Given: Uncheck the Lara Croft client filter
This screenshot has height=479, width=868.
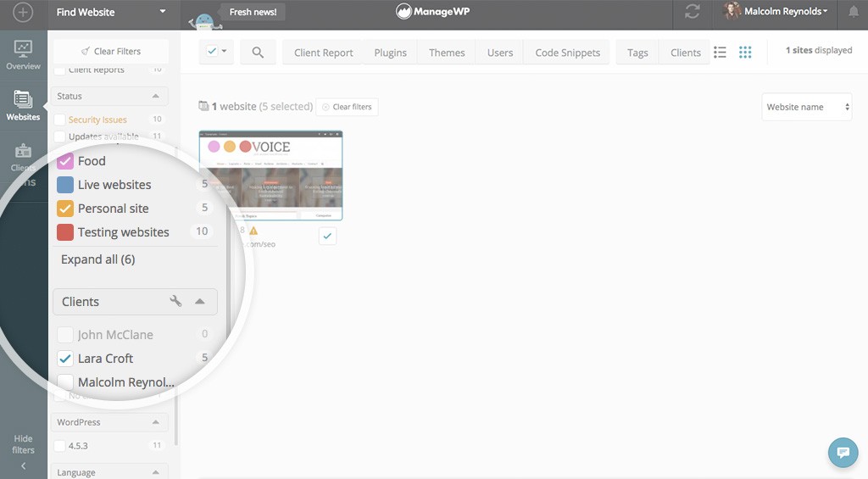Looking at the screenshot, I should point(65,359).
